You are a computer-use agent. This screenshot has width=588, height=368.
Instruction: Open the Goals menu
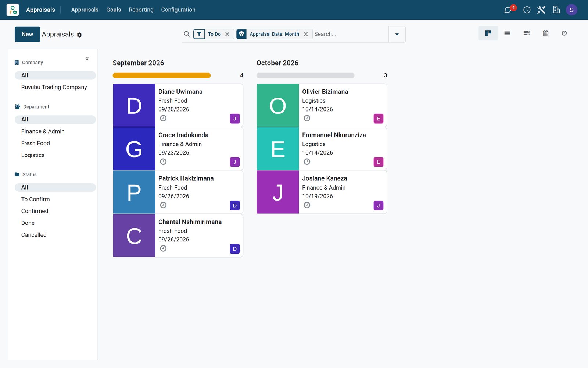[114, 10]
